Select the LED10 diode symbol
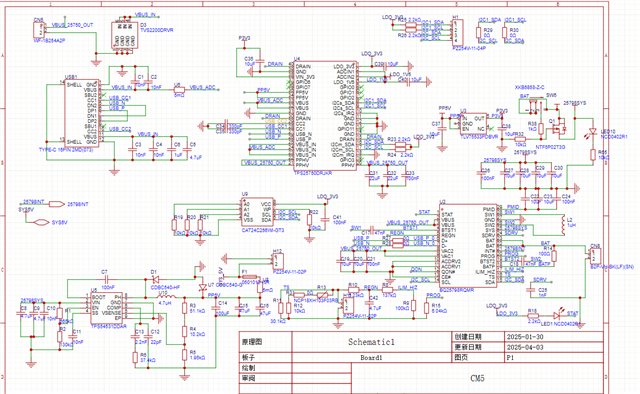This screenshot has width=640, height=394. (593, 133)
